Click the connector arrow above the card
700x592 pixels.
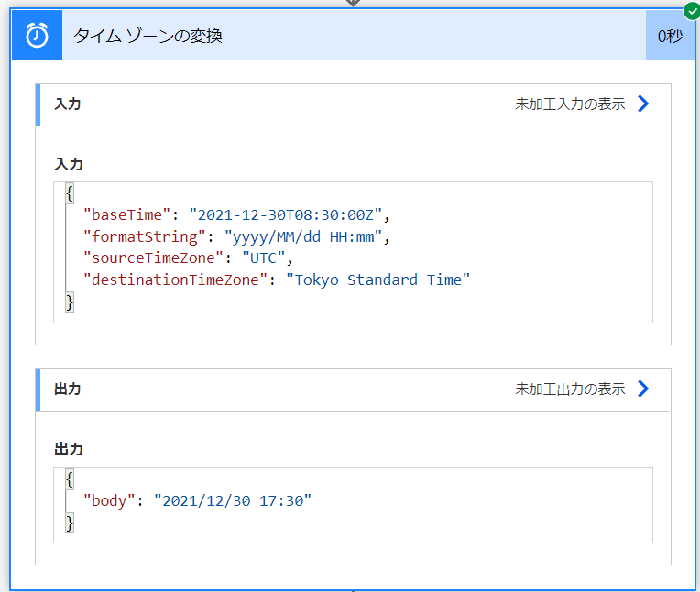tap(353, 3)
